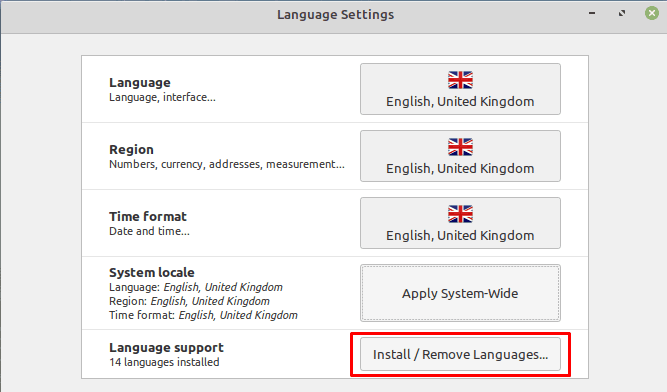Click the Apply System-Wide button
The image size is (667, 392).
tap(460, 293)
